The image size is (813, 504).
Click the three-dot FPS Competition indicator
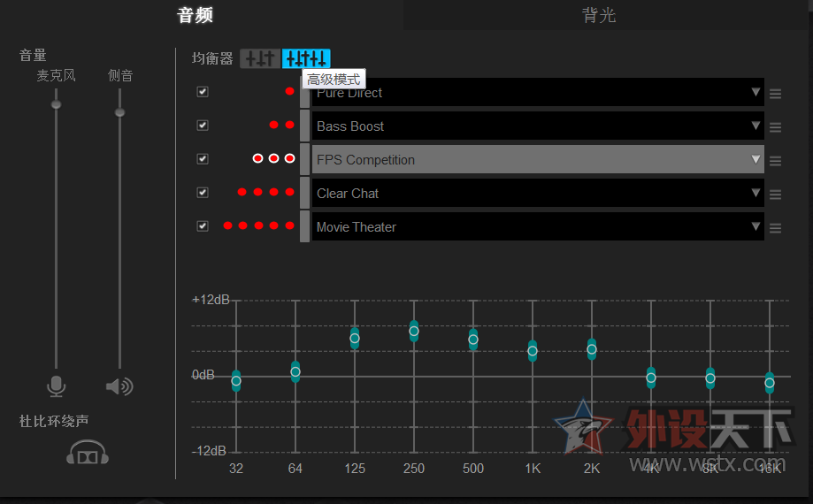coord(273,158)
